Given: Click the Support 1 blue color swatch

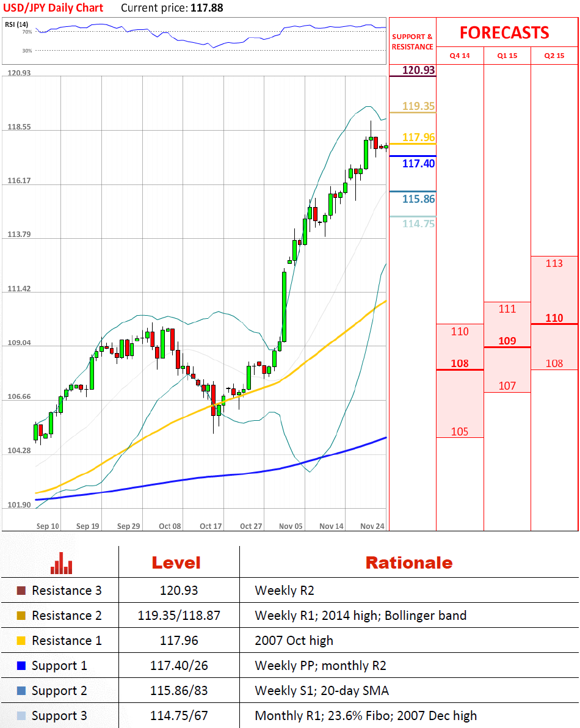Looking at the screenshot, I should tap(21, 666).
